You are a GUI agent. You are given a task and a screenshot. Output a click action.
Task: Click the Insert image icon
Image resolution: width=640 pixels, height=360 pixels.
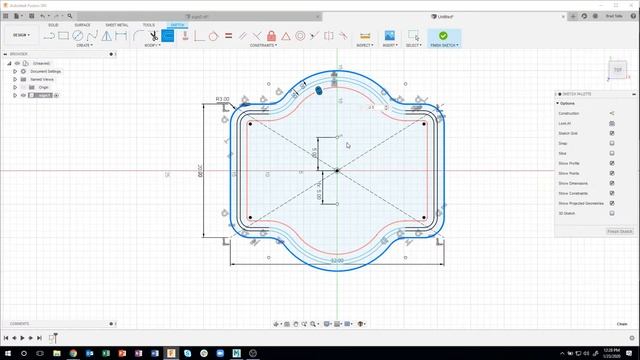[x=390, y=36]
